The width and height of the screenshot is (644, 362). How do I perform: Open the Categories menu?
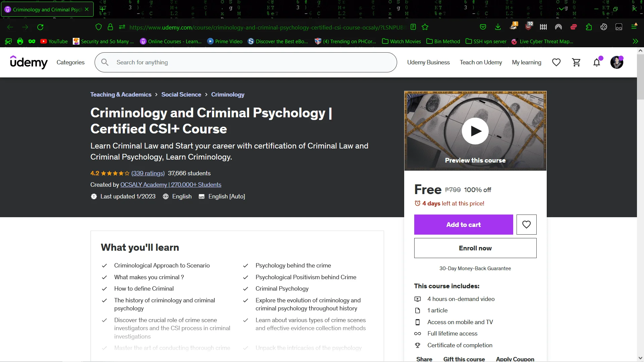point(70,62)
